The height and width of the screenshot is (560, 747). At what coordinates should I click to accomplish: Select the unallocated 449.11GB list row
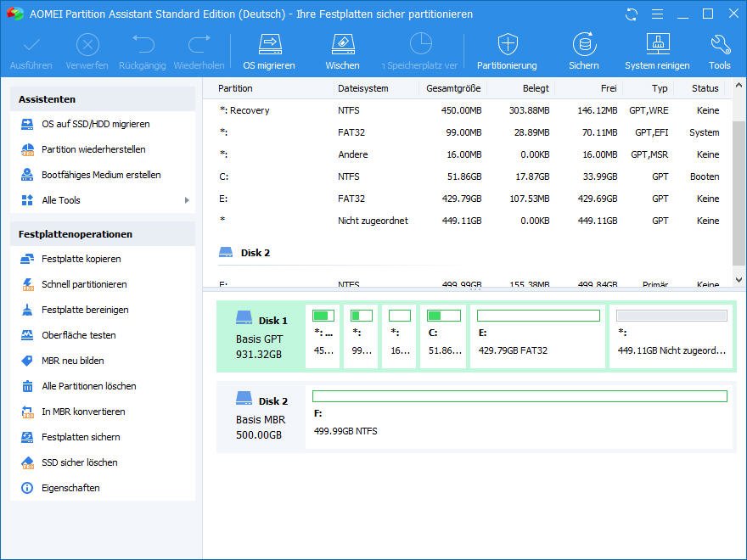coord(469,221)
